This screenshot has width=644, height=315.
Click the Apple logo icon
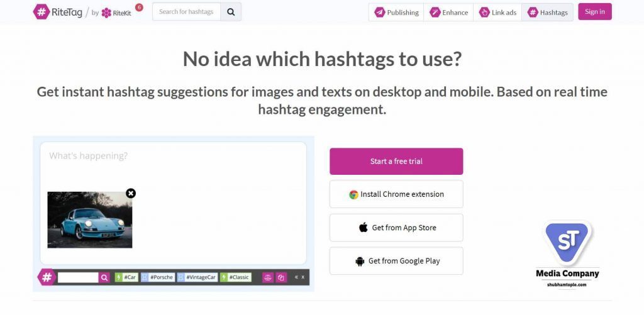pyautogui.click(x=364, y=227)
